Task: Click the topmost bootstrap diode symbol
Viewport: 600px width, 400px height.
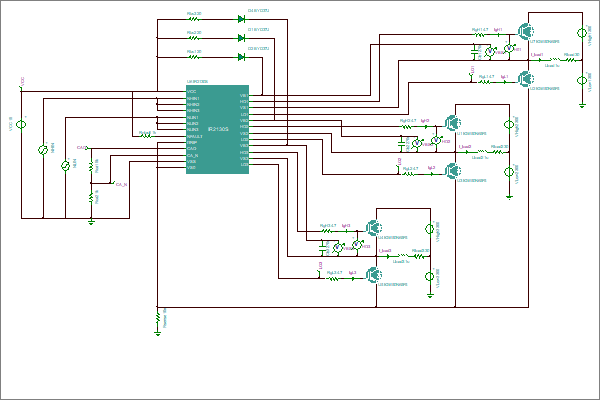Action: coord(241,19)
